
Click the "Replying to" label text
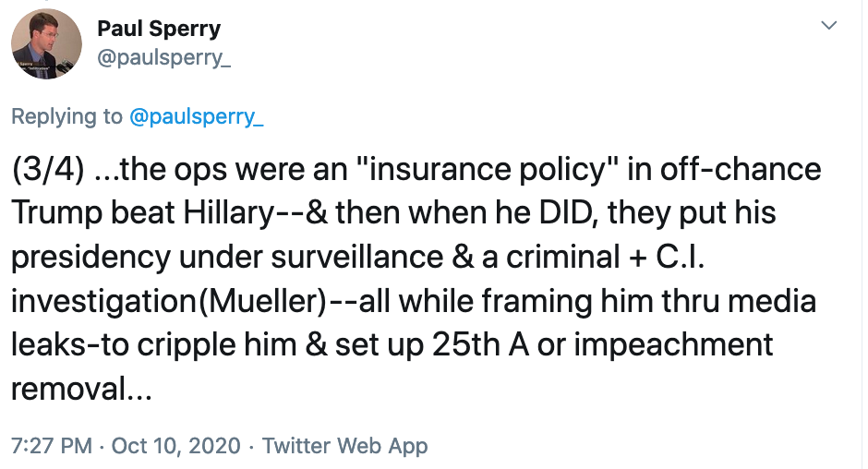click(66, 116)
